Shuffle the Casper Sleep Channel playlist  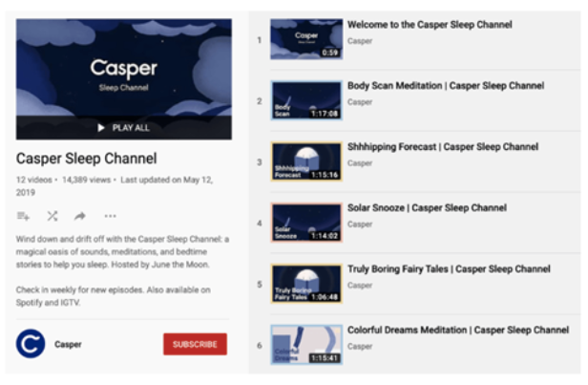click(52, 216)
